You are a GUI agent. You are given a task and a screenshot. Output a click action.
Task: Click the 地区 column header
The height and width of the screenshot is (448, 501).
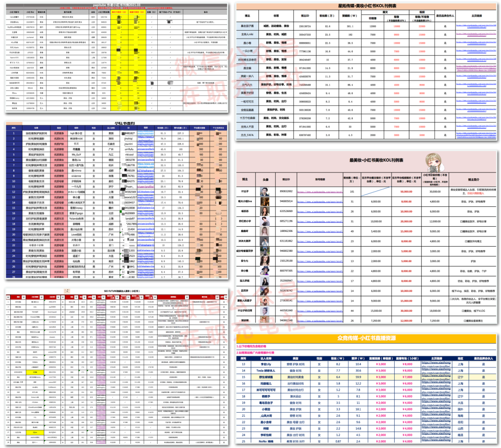[x=461, y=358]
